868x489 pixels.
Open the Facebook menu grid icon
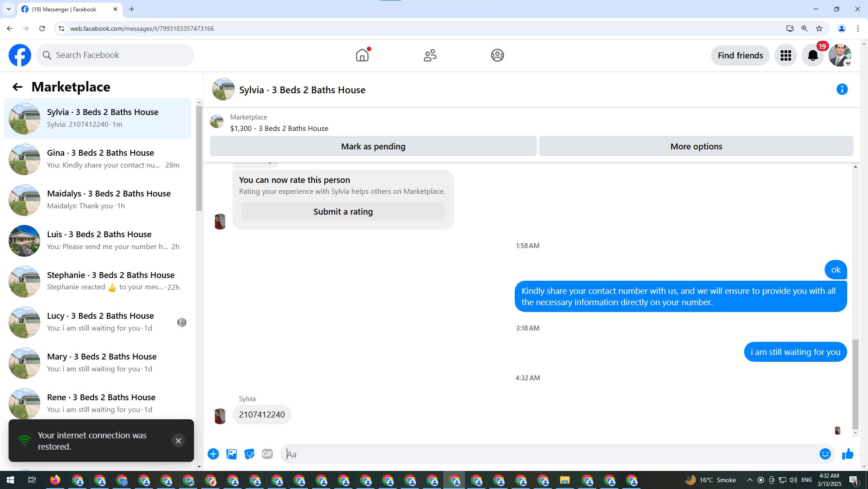coord(786,55)
